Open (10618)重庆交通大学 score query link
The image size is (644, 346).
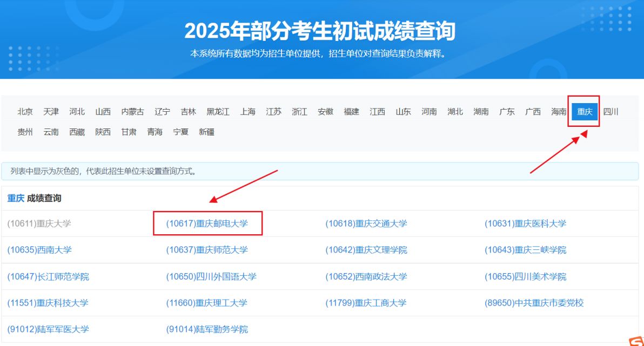pos(366,223)
